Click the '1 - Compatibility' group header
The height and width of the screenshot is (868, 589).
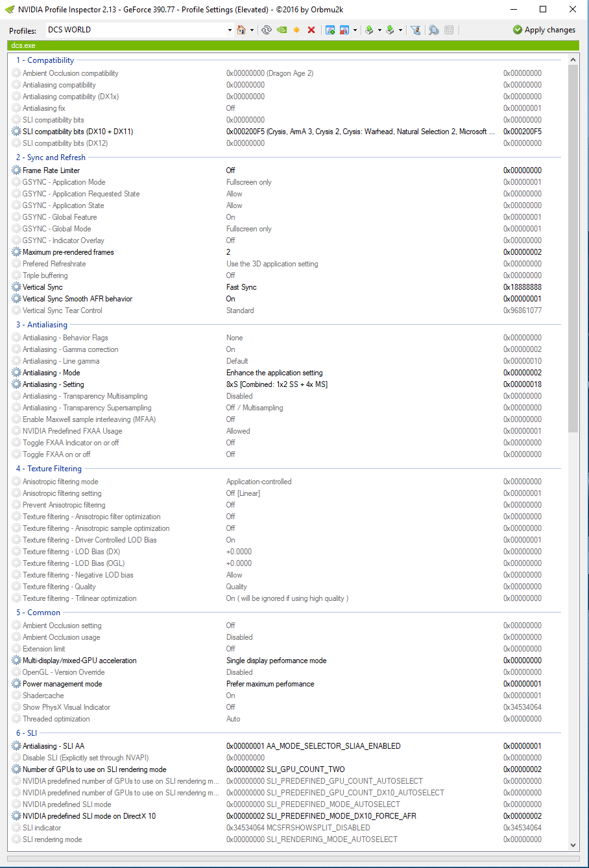coord(45,60)
